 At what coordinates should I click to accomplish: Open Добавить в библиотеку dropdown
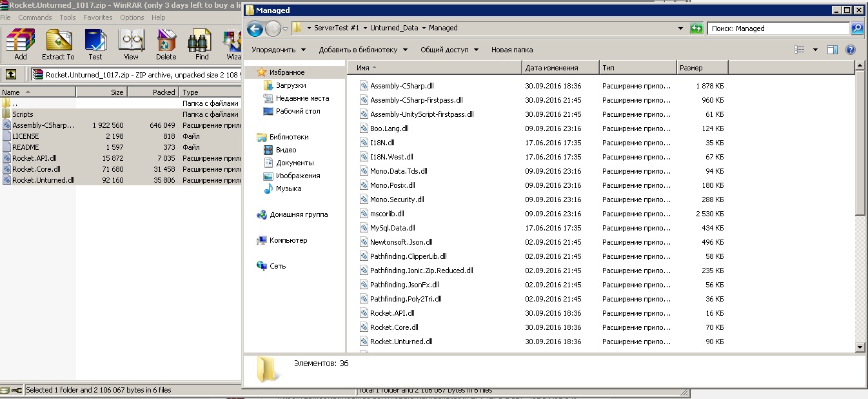click(x=363, y=50)
